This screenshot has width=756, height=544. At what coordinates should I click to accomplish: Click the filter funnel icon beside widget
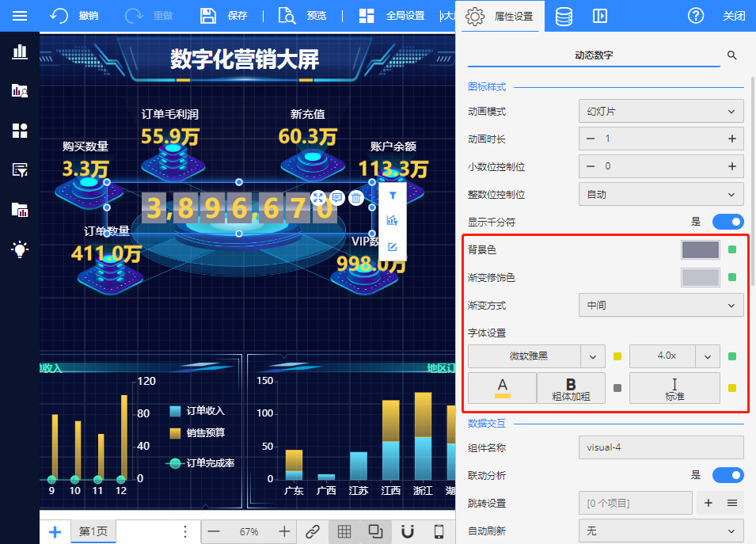point(393,194)
